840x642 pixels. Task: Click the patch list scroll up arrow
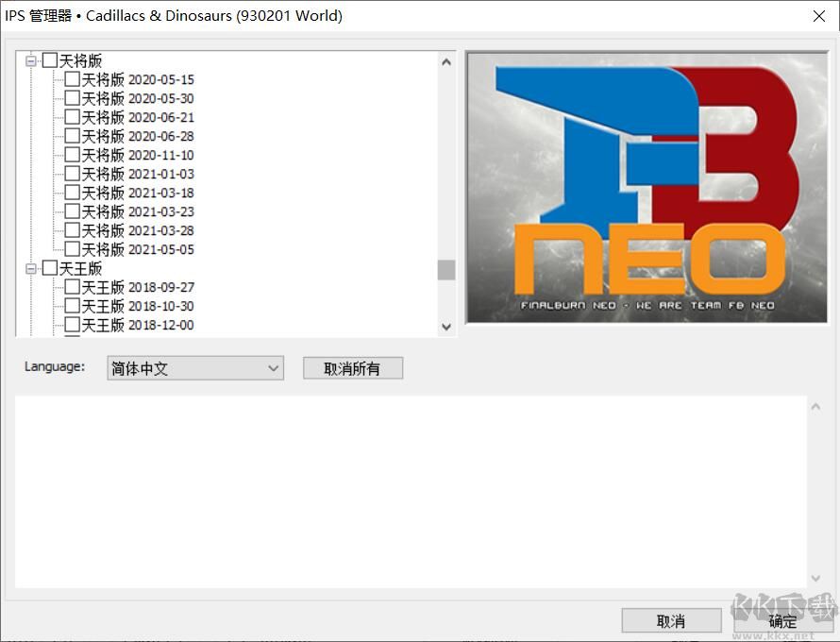coord(446,62)
